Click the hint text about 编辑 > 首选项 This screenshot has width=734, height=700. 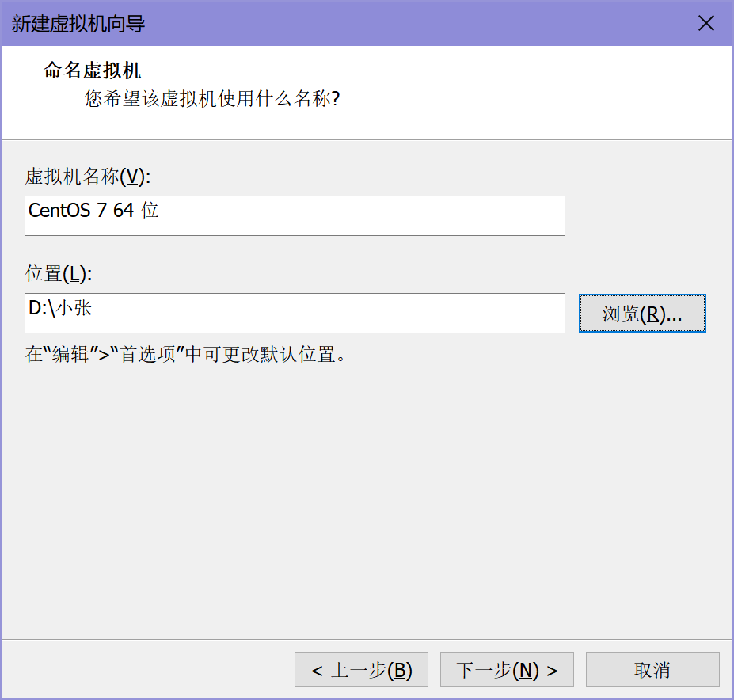(185, 355)
